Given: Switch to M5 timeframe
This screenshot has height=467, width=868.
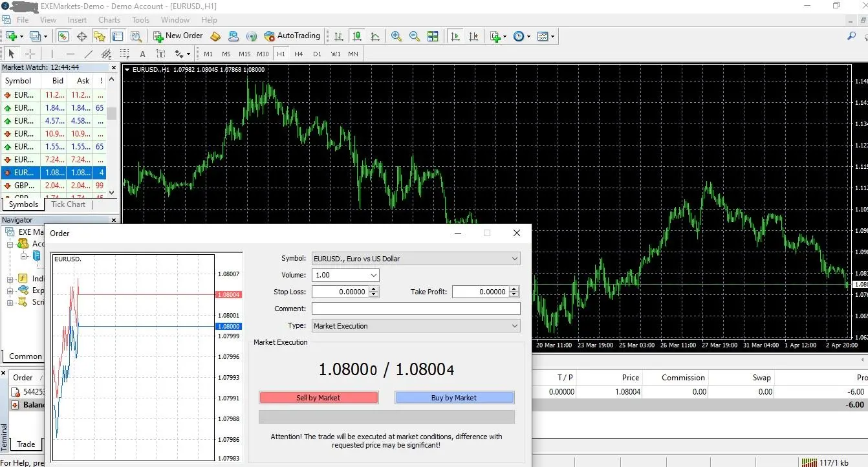Looking at the screenshot, I should click(x=226, y=54).
